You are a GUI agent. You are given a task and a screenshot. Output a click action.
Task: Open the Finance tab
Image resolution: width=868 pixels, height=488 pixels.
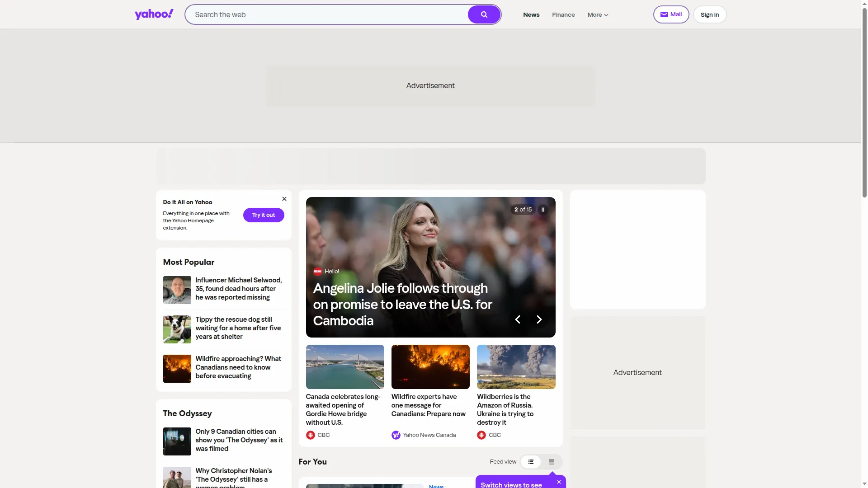point(563,14)
